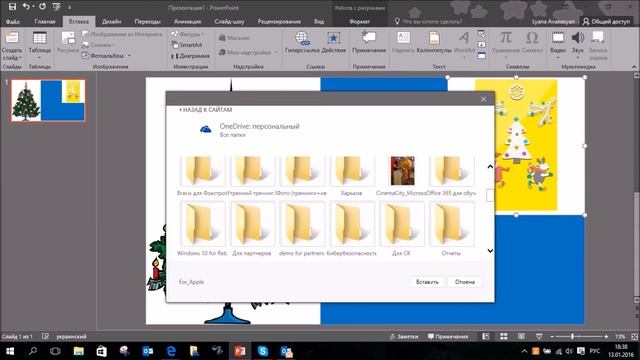Click the OneDrive cloud icon in dialog
The image size is (640, 360).
pos(206,129)
